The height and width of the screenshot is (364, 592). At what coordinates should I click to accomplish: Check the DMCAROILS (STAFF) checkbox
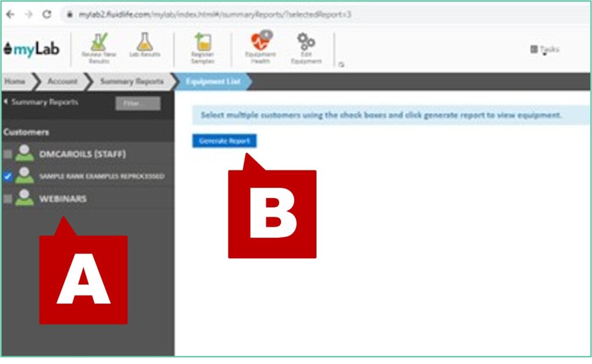point(8,154)
